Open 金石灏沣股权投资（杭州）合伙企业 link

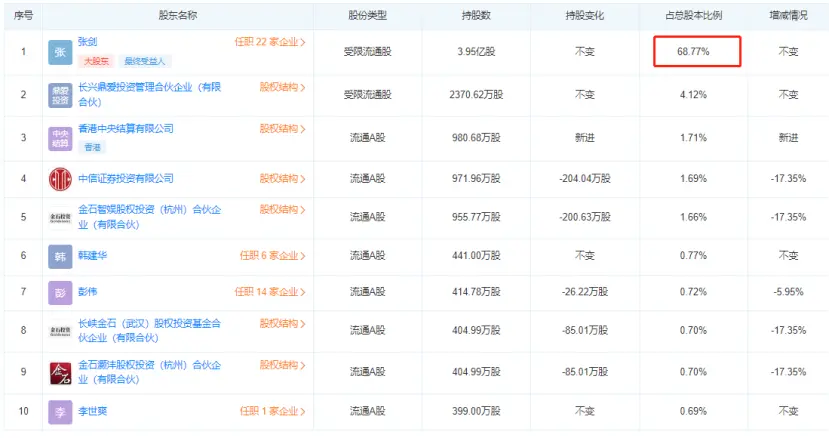[x=149, y=372]
